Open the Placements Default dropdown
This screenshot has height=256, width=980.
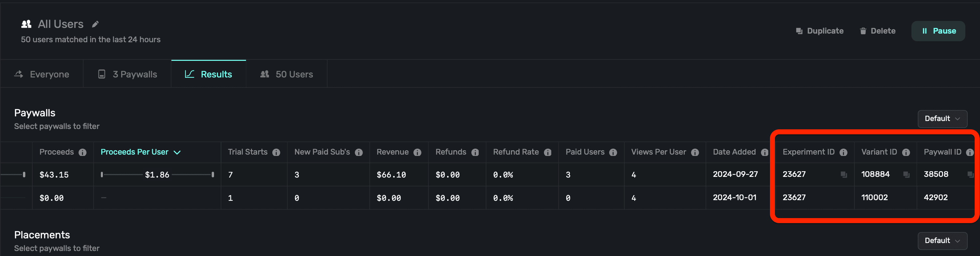coord(942,241)
